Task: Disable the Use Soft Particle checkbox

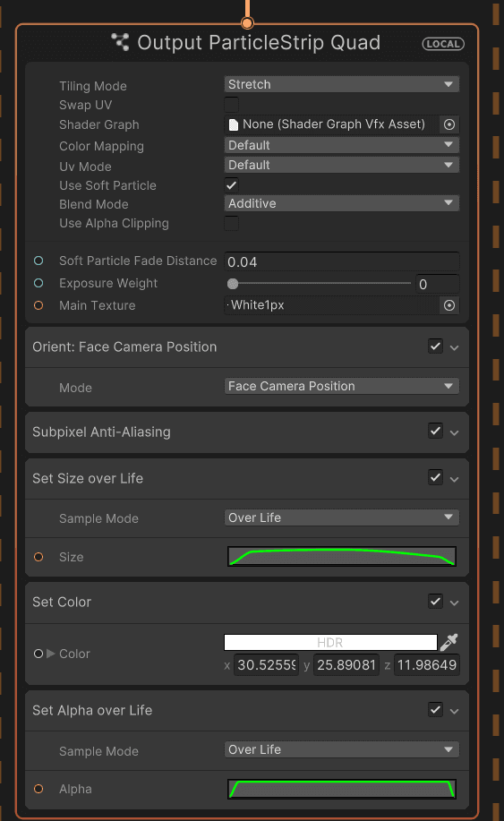Action: pos(231,184)
